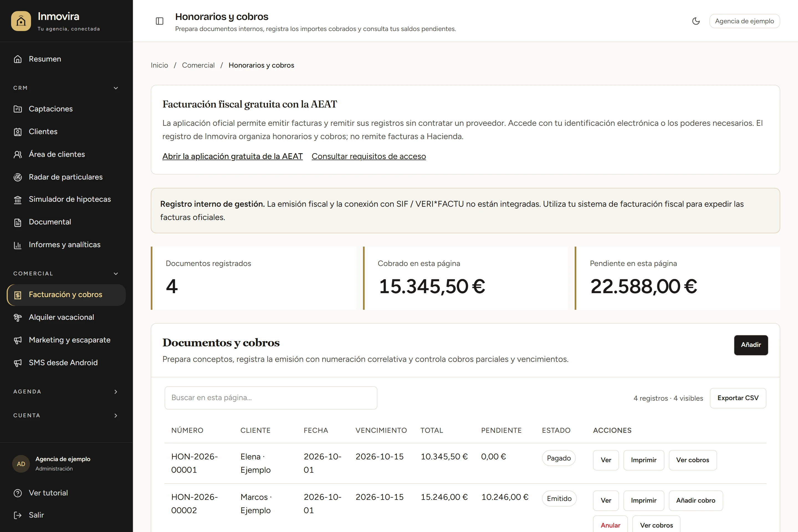Click the Captaciones folder icon
The image size is (798, 532).
[x=18, y=109]
